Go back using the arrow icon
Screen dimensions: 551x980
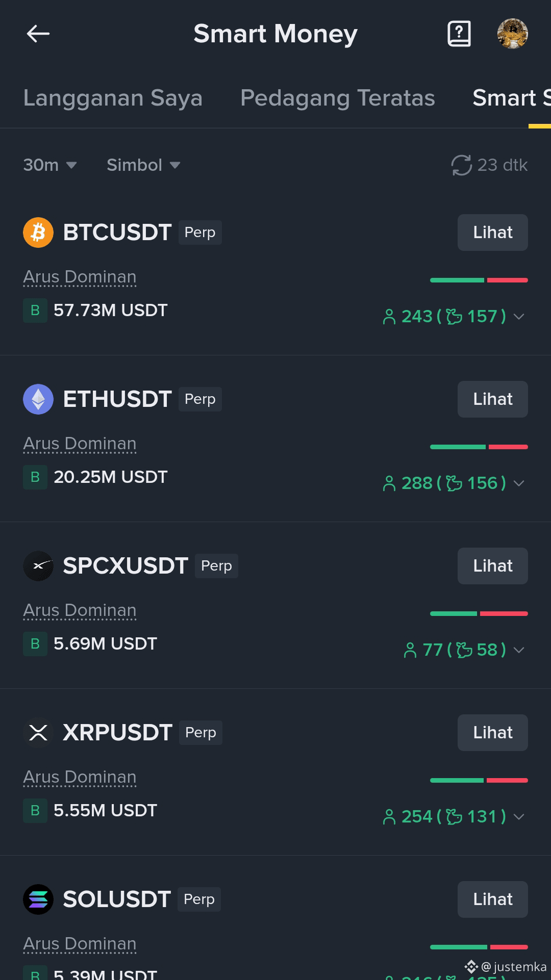[x=38, y=34]
